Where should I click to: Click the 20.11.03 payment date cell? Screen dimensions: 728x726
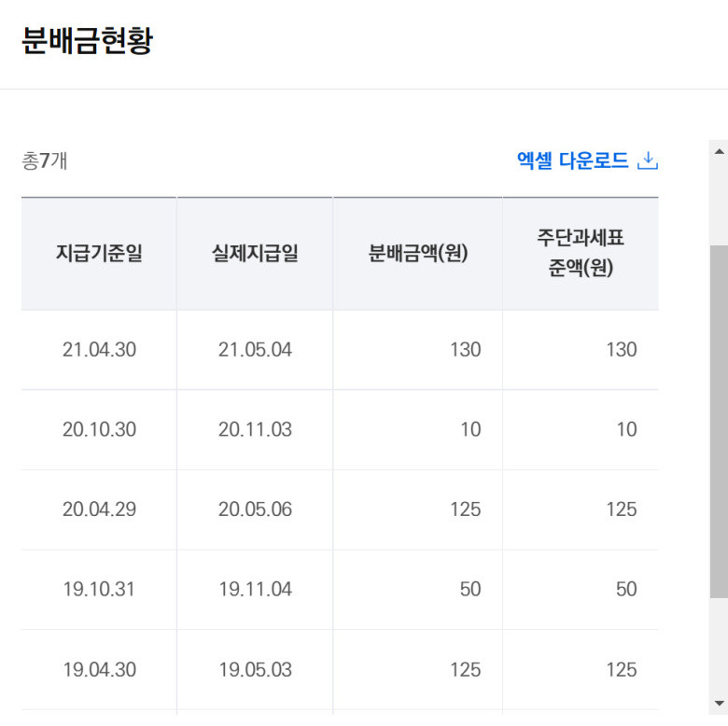click(255, 430)
